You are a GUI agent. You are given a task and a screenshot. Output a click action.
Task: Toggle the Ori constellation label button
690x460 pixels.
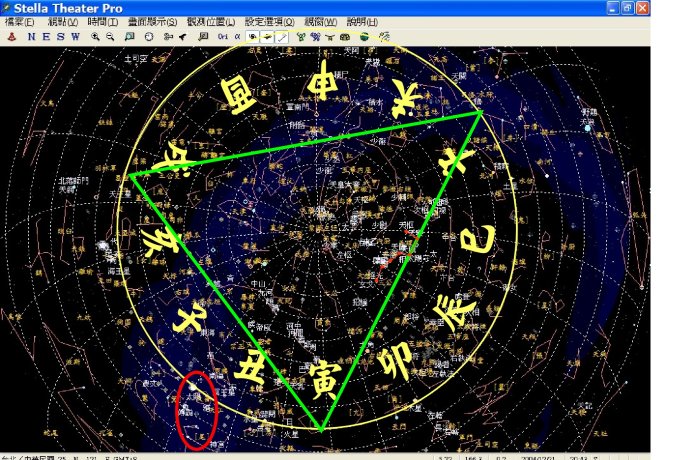click(x=221, y=36)
